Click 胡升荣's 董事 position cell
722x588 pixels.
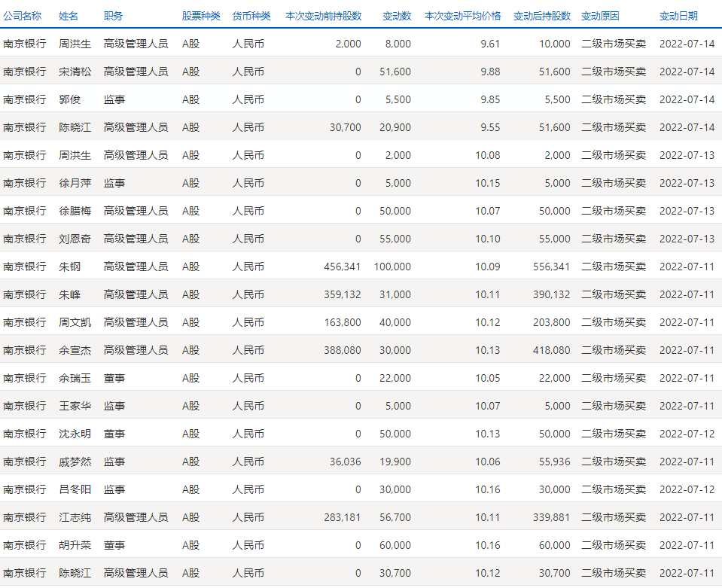point(114,545)
